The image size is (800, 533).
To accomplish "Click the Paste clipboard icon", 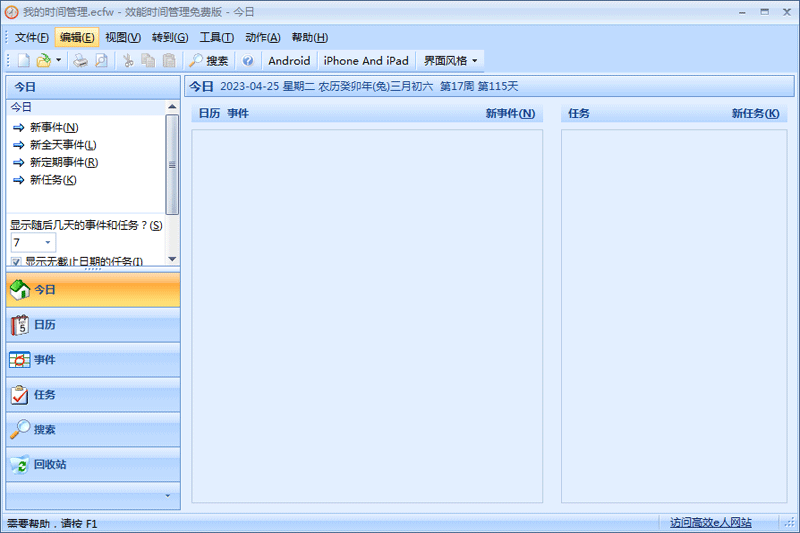I will [x=169, y=61].
